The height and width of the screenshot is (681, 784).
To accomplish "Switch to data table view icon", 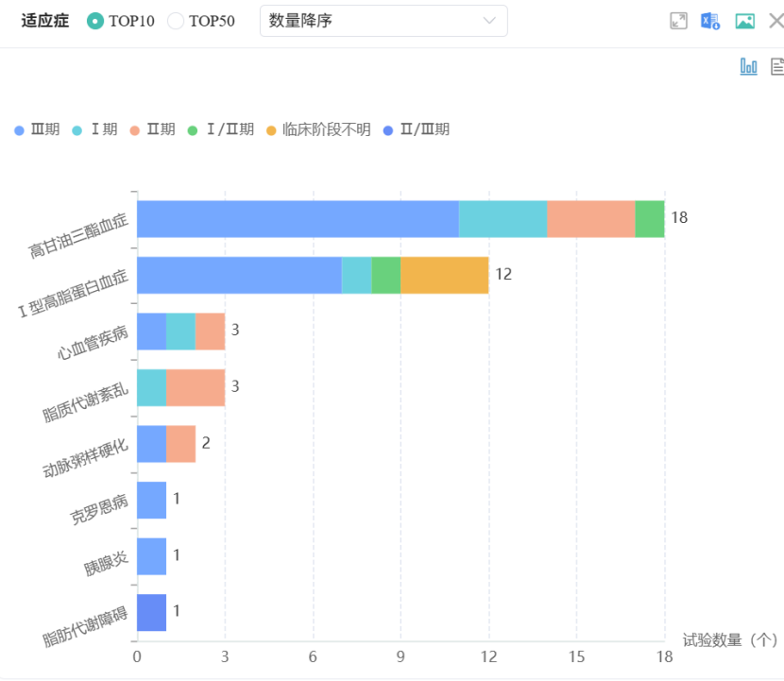I will coord(777,66).
